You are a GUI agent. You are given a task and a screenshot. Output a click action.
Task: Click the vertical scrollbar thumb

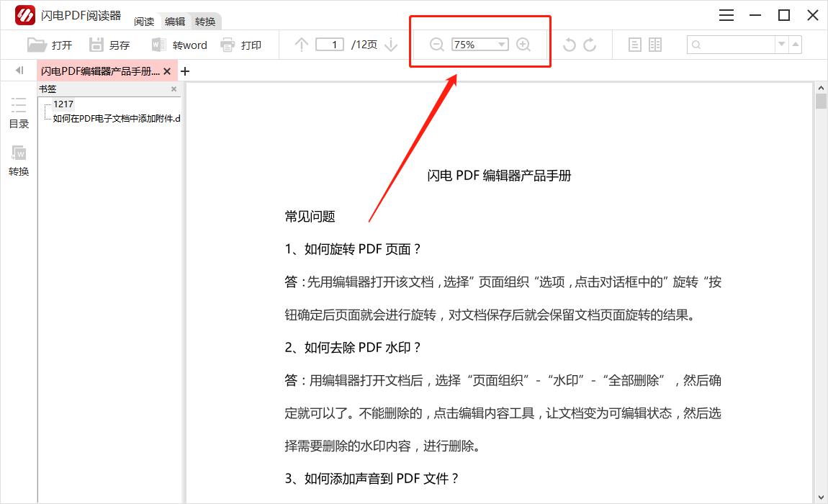(821, 100)
